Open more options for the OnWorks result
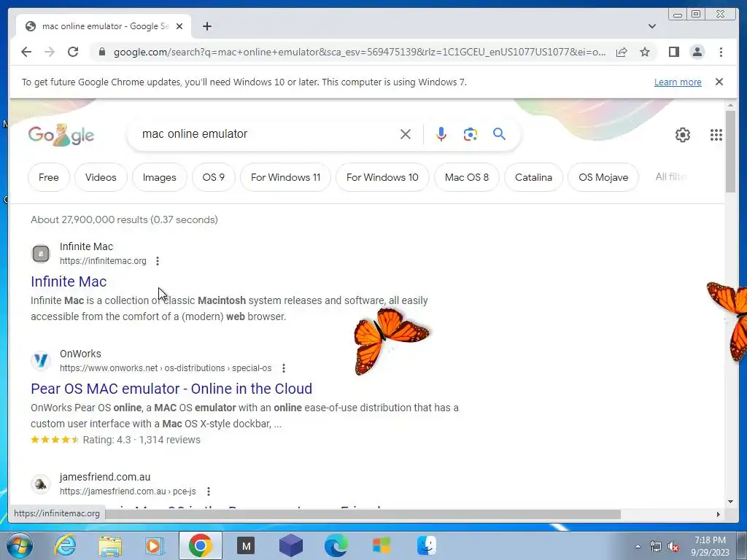Viewport: 747px width, 560px height. [x=284, y=368]
